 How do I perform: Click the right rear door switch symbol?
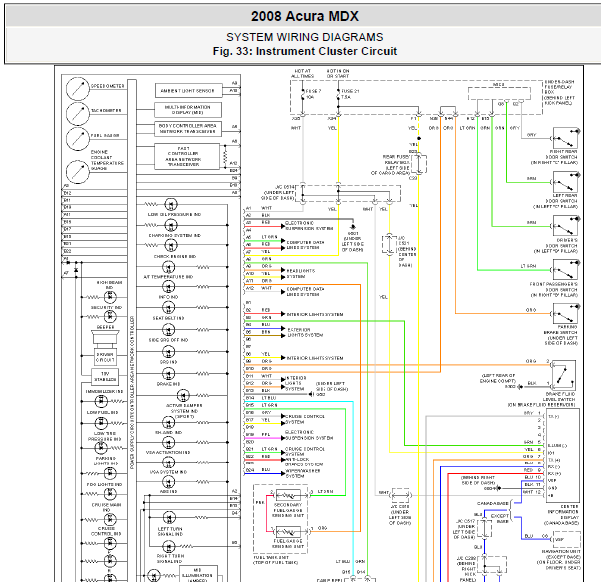pos(565,138)
